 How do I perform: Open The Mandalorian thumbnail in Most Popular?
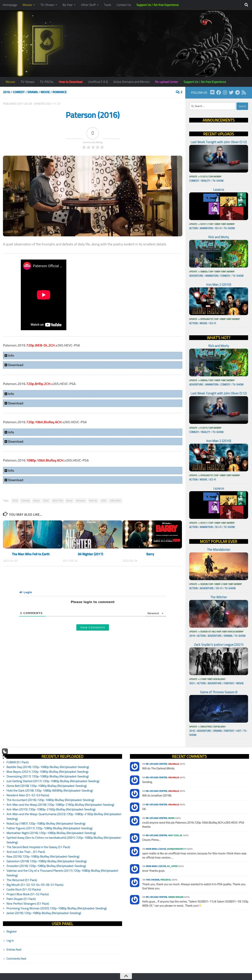pyautogui.click(x=219, y=567)
